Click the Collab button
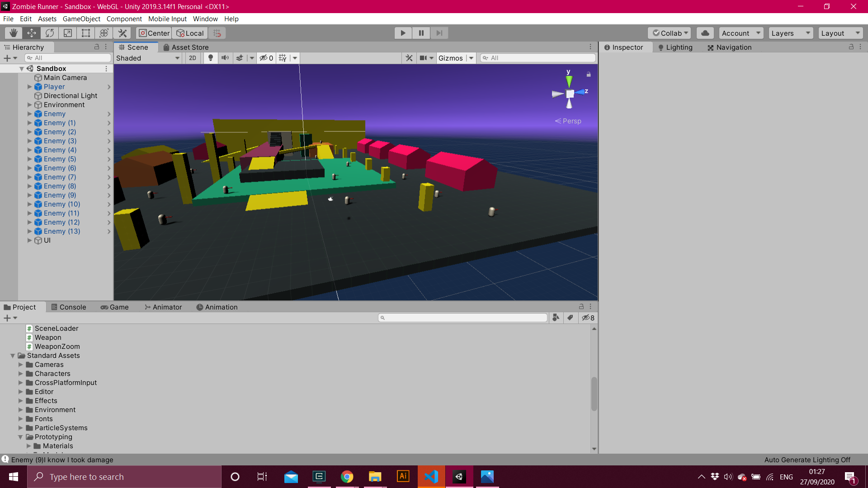Image resolution: width=868 pixels, height=488 pixels. [x=670, y=33]
